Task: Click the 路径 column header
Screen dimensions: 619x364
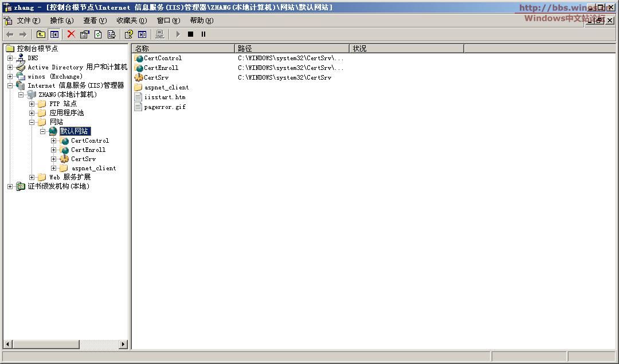Action: coord(292,49)
